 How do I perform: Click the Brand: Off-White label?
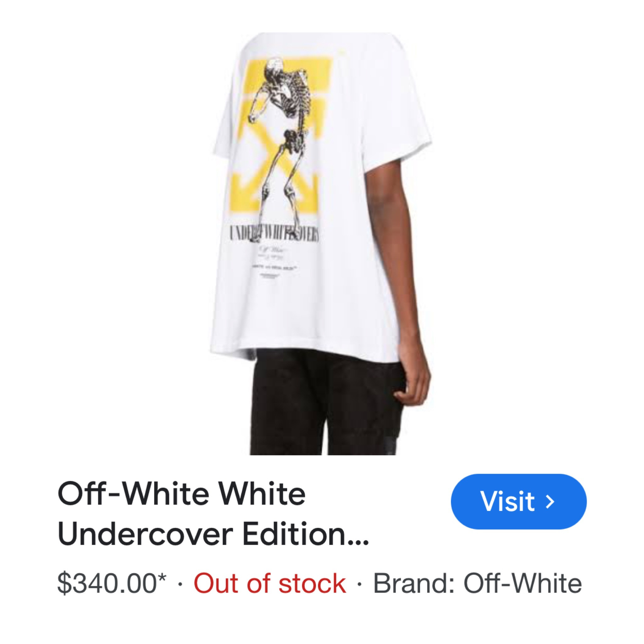[477, 583]
